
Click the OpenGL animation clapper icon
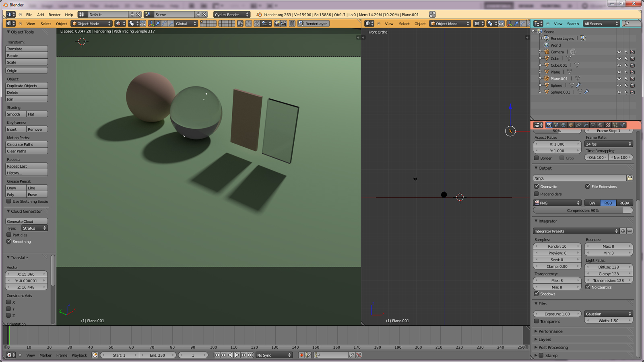(283, 24)
